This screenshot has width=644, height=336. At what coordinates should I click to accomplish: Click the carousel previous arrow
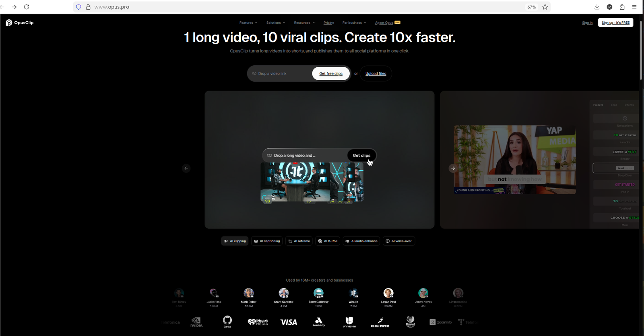pyautogui.click(x=186, y=168)
